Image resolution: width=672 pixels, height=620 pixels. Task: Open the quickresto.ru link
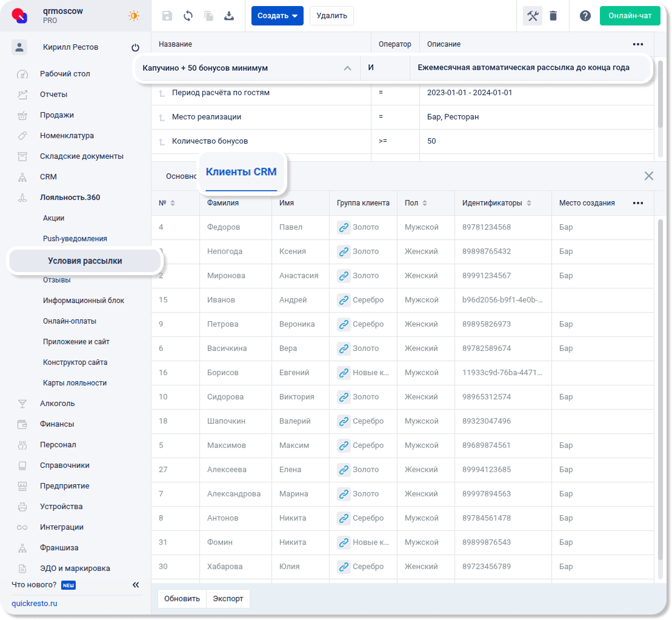click(x=35, y=604)
